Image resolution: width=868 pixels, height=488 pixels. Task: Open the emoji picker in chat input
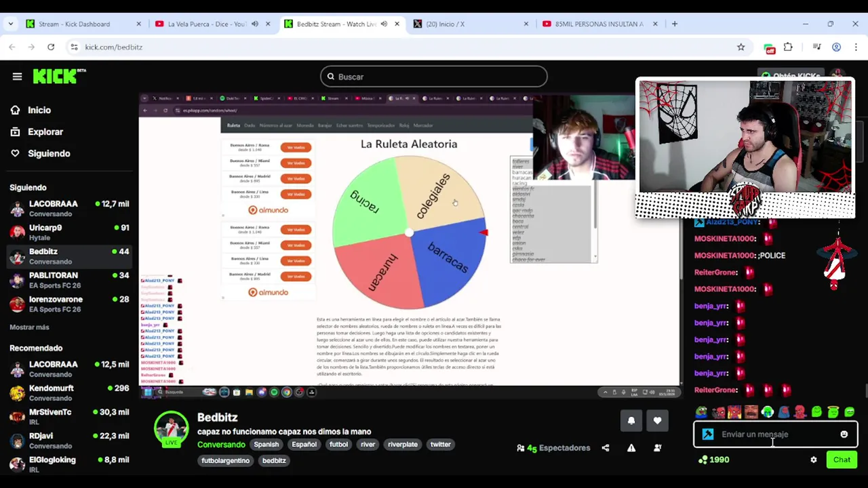[x=844, y=434]
